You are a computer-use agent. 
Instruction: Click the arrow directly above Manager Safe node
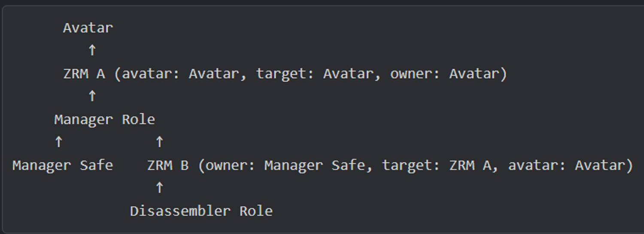click(58, 142)
